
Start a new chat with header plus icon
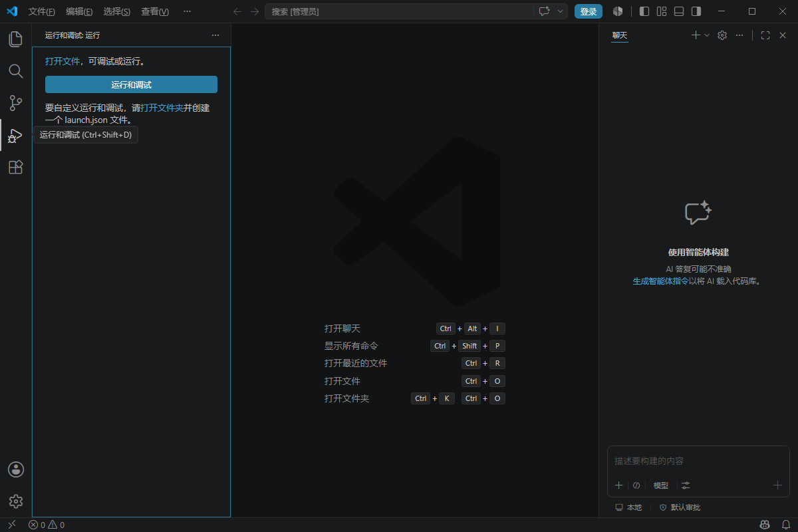pos(696,35)
